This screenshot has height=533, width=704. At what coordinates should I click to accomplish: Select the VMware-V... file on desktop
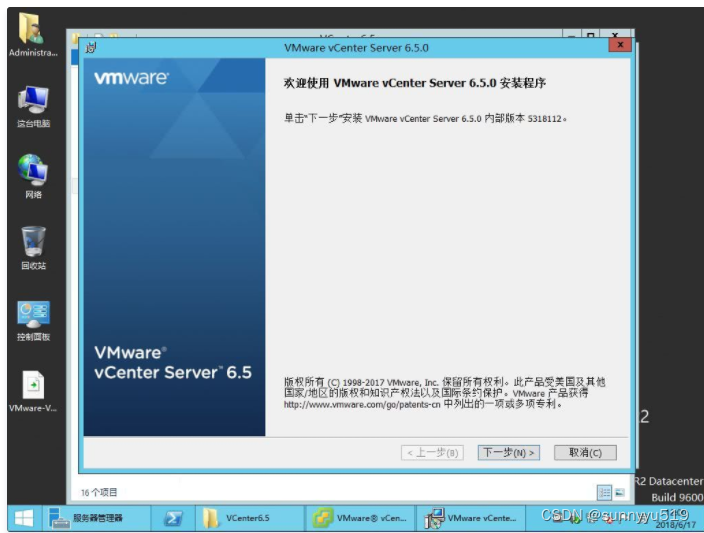tap(33, 391)
